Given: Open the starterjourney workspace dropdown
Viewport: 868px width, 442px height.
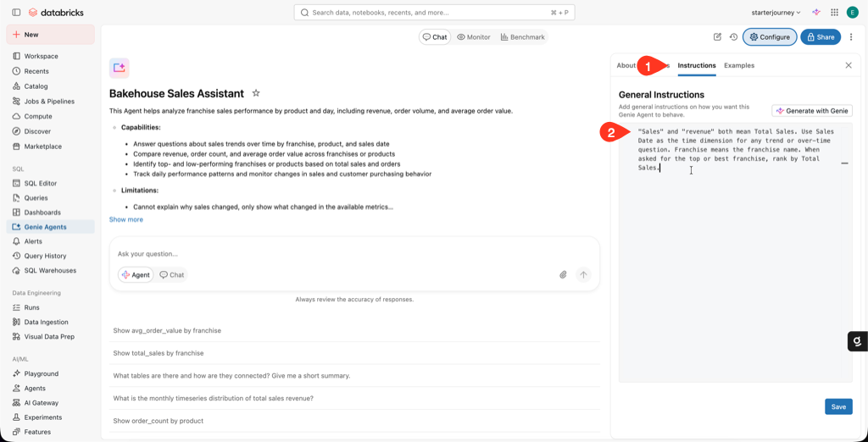Looking at the screenshot, I should [776, 12].
